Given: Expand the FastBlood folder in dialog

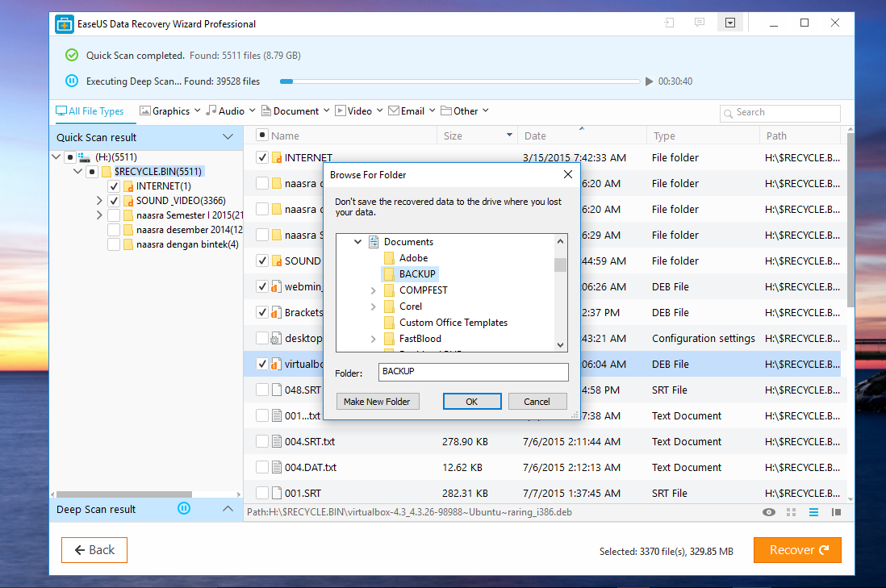Looking at the screenshot, I should [373, 339].
